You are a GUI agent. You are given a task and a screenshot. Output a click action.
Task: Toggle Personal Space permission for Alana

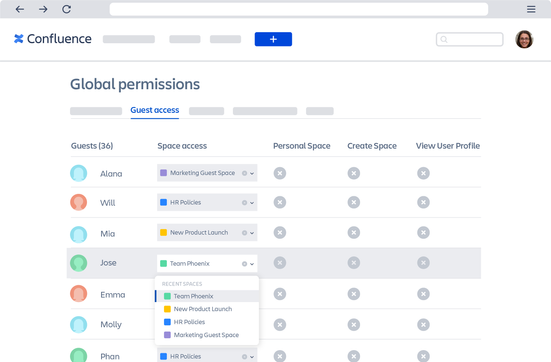[280, 173]
